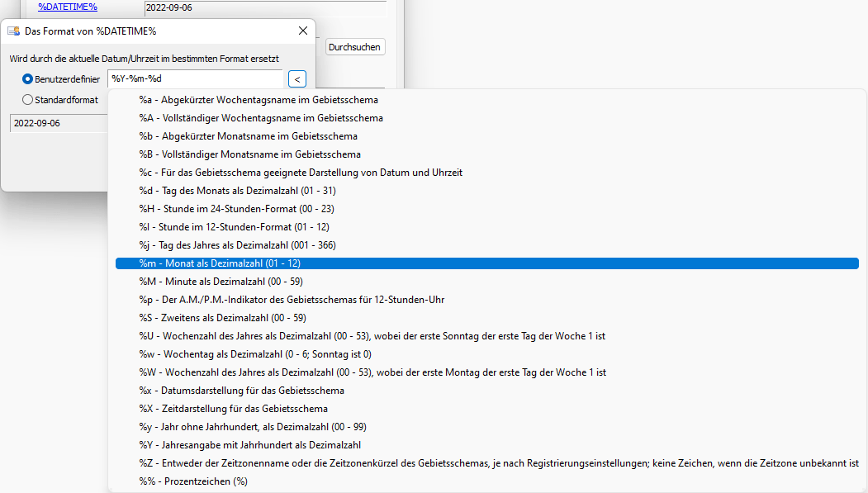This screenshot has width=868, height=493.
Task: Choose %y - Jahr ohne Jahrhundert
Action: [x=487, y=427]
